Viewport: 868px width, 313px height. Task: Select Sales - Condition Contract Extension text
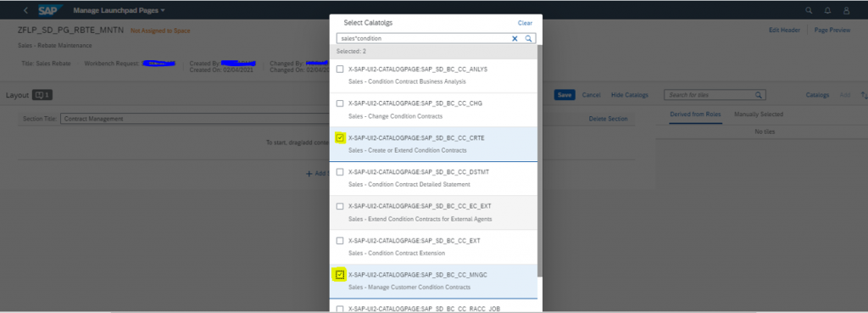[397, 253]
